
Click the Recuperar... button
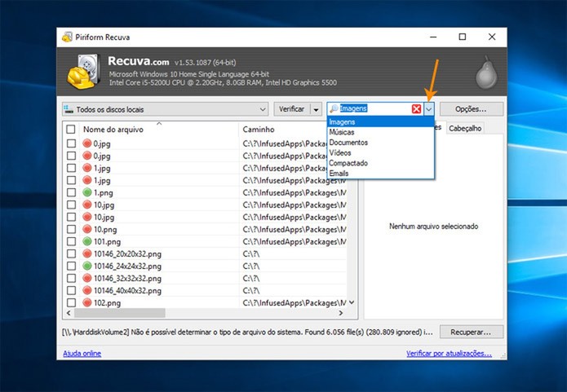(472, 332)
